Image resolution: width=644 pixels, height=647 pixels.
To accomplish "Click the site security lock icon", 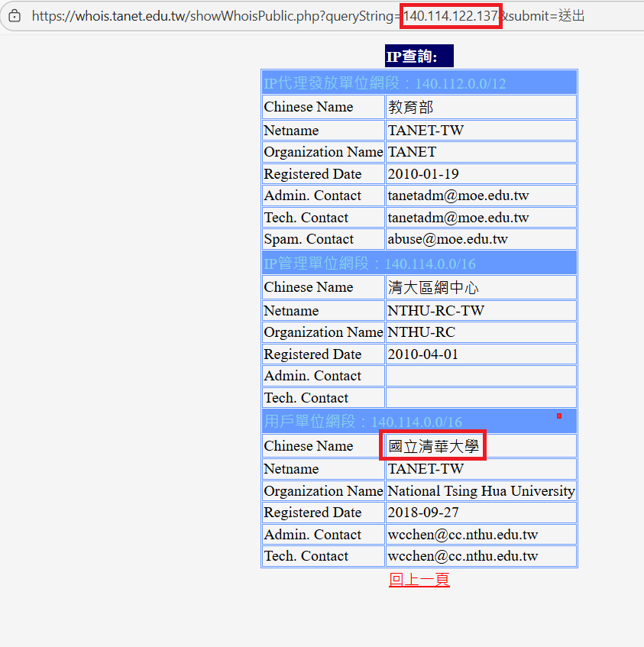I will tap(15, 16).
